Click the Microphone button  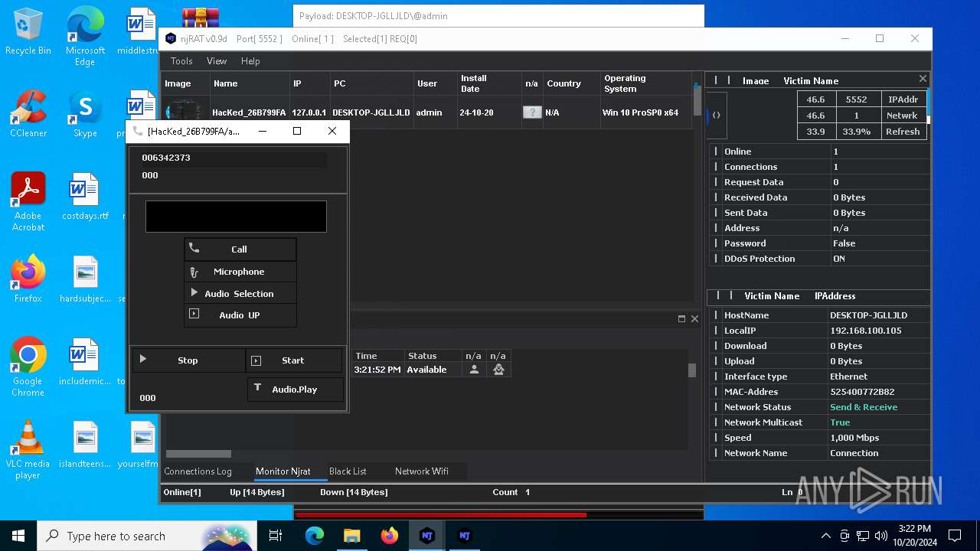pos(240,272)
